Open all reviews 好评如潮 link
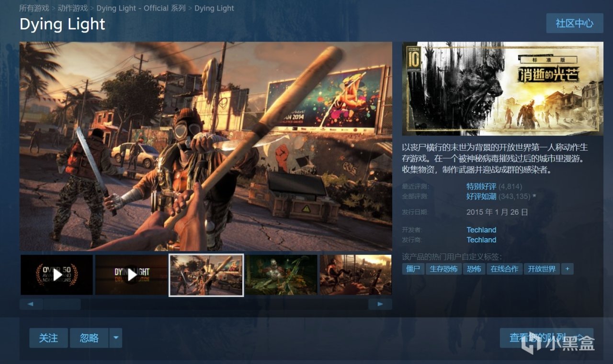 (481, 196)
